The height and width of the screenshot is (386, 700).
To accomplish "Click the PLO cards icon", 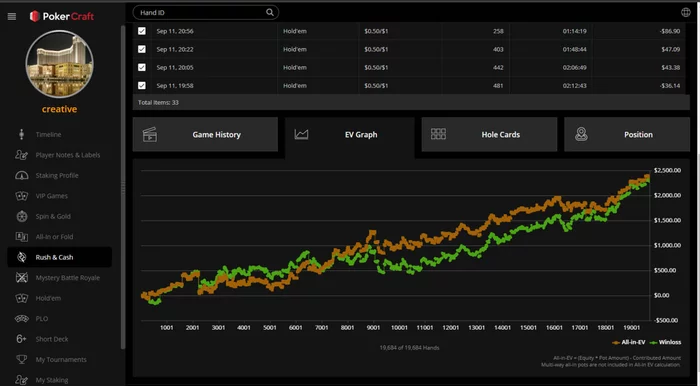I will (21, 319).
